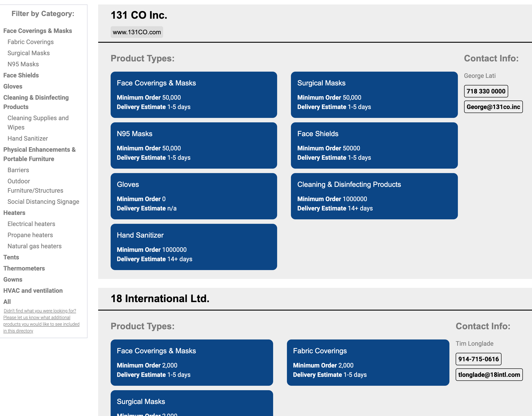Filter by Face Coverings & Masks category
The width and height of the screenshot is (532, 416).
tap(38, 31)
